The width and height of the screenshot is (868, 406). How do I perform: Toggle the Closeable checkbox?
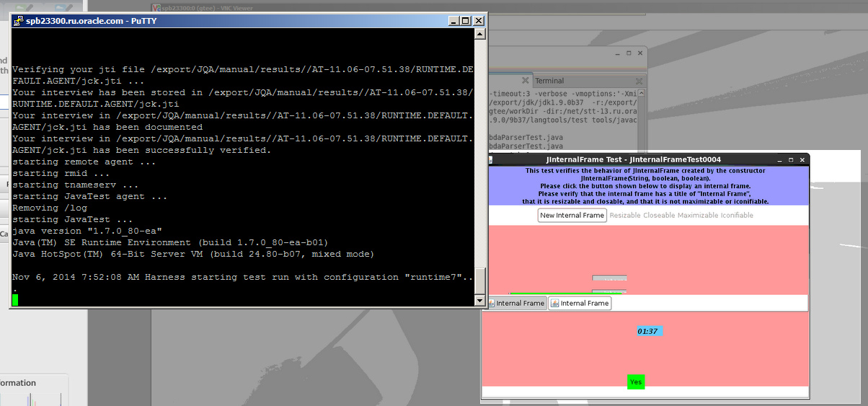click(659, 215)
